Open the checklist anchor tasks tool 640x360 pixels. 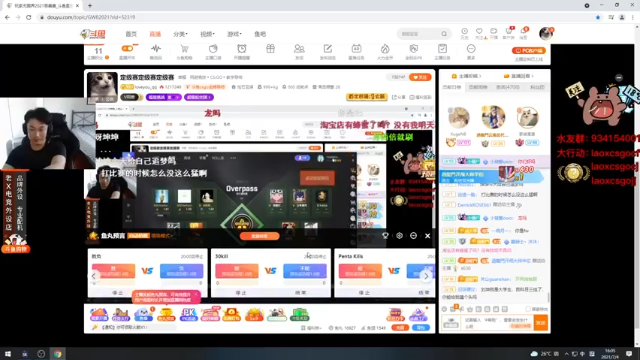click(442, 49)
